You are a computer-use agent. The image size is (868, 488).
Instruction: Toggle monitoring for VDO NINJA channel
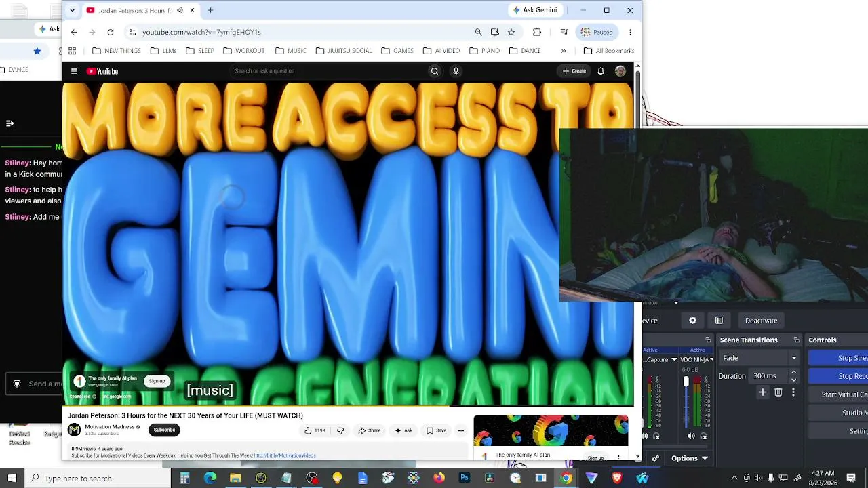coord(703,436)
